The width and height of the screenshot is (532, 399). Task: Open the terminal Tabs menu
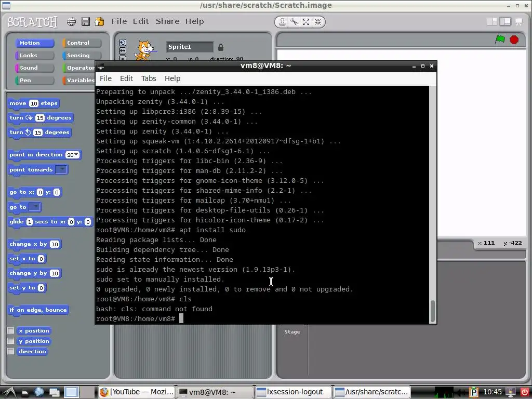(x=149, y=78)
